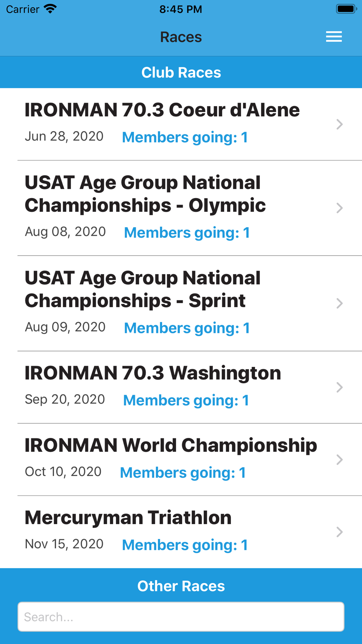The height and width of the screenshot is (644, 362).
Task: Click the Search races input field
Action: (181, 616)
